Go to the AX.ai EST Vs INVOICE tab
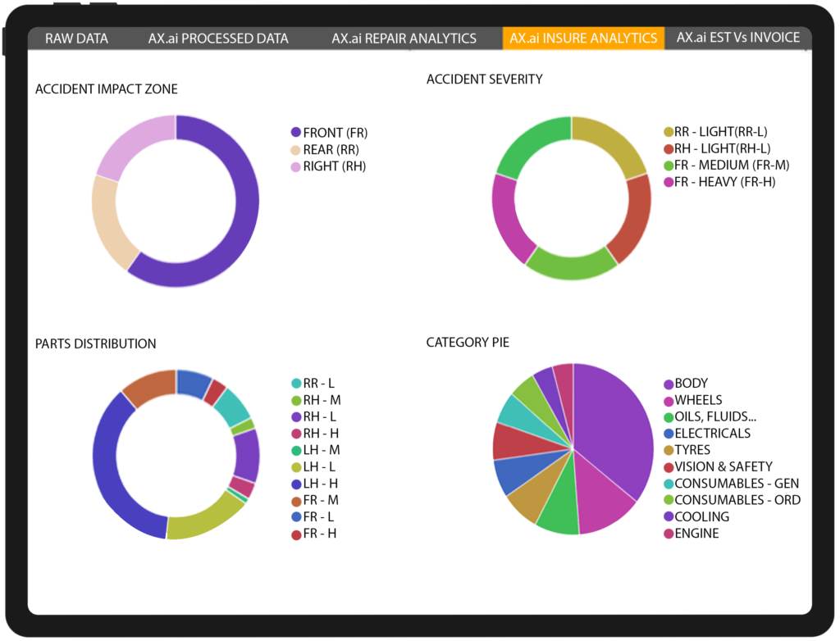 pyautogui.click(x=738, y=38)
